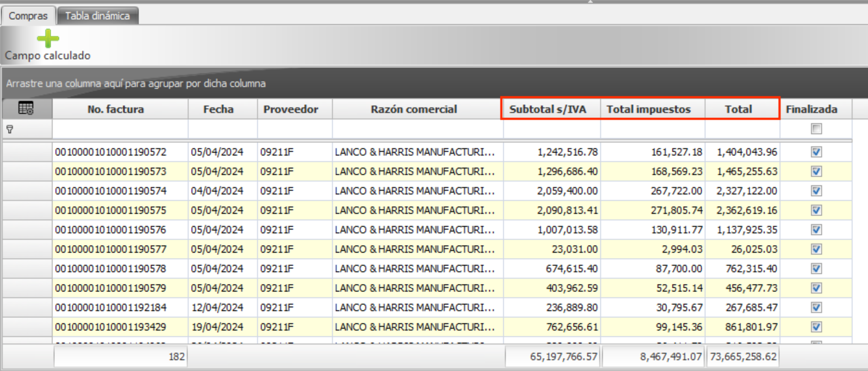Screen dimensions: 868x371
Task: Click the filter field under No. factura
Action: point(120,129)
